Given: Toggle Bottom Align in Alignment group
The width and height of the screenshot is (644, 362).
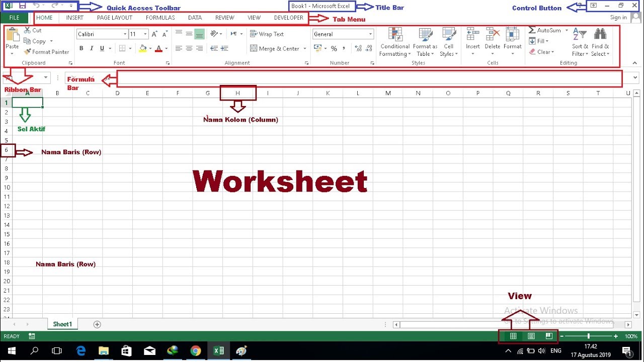Looking at the screenshot, I should click(199, 34).
